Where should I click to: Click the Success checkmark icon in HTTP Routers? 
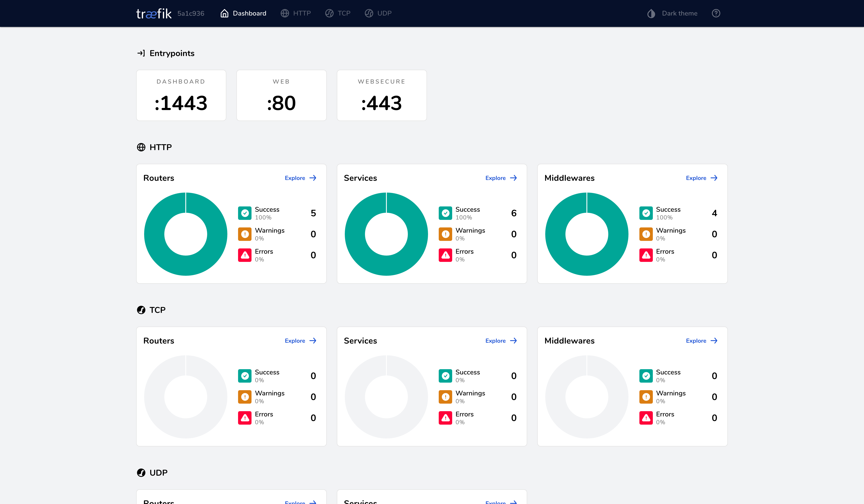click(x=245, y=213)
